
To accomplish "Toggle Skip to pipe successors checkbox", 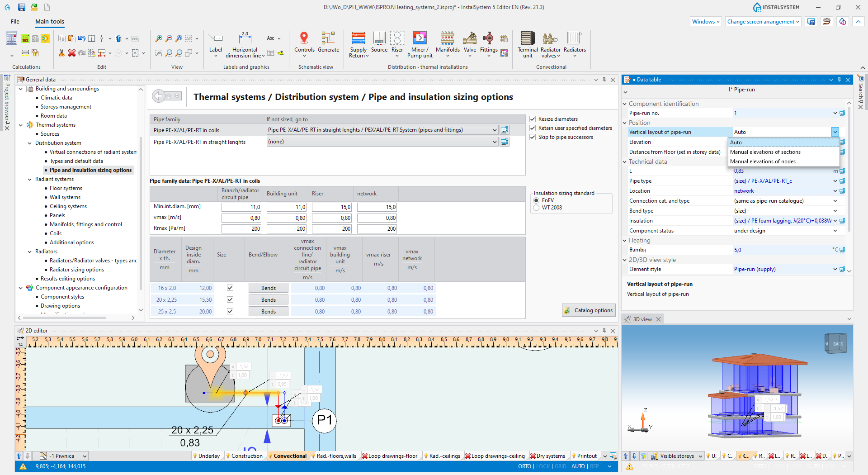I will 533,137.
